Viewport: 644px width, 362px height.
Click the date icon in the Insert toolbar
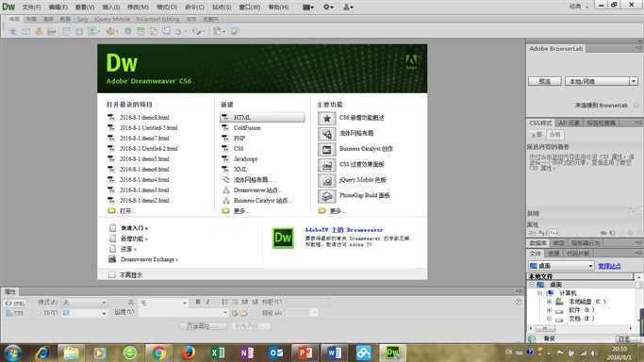tap(140, 32)
